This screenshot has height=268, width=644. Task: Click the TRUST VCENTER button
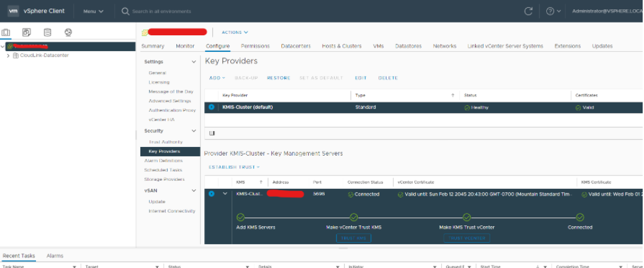tap(466, 238)
